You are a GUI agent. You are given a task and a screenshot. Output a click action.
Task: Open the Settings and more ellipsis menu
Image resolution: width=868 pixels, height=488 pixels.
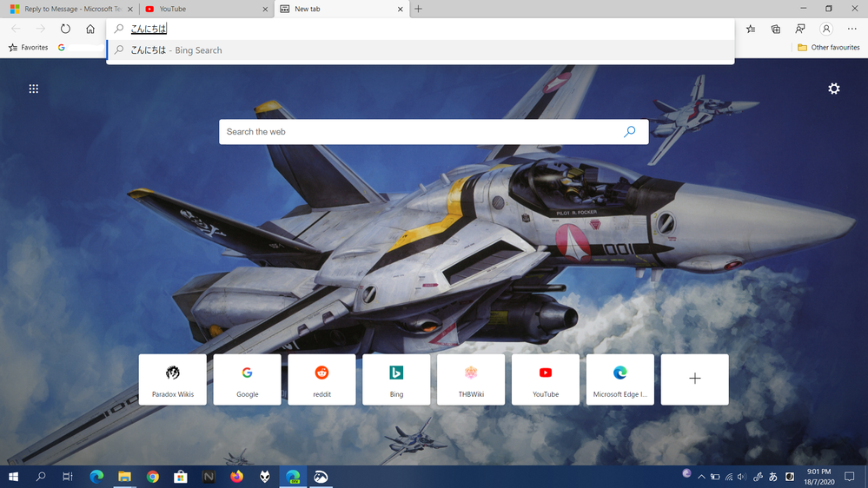point(852,29)
